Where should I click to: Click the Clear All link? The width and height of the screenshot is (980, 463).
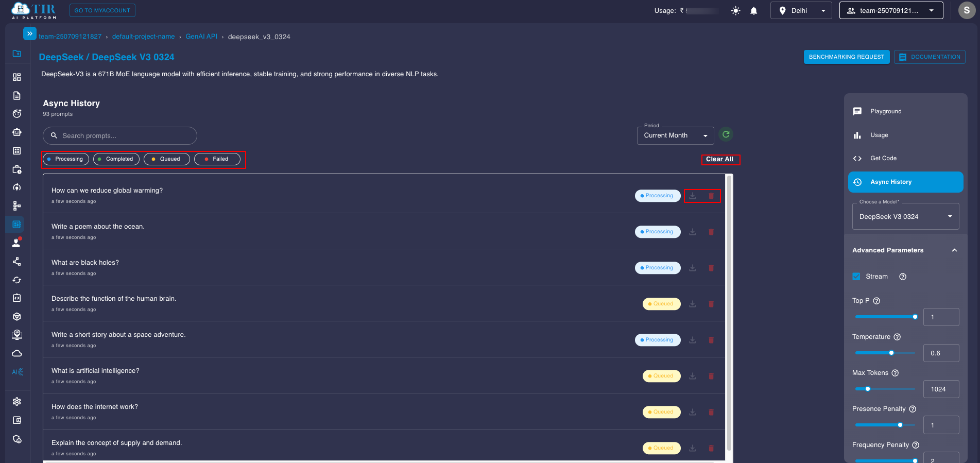[719, 159]
